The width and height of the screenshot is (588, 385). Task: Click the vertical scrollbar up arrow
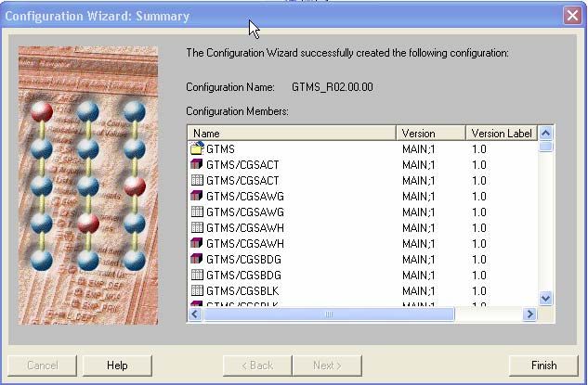pyautogui.click(x=546, y=134)
